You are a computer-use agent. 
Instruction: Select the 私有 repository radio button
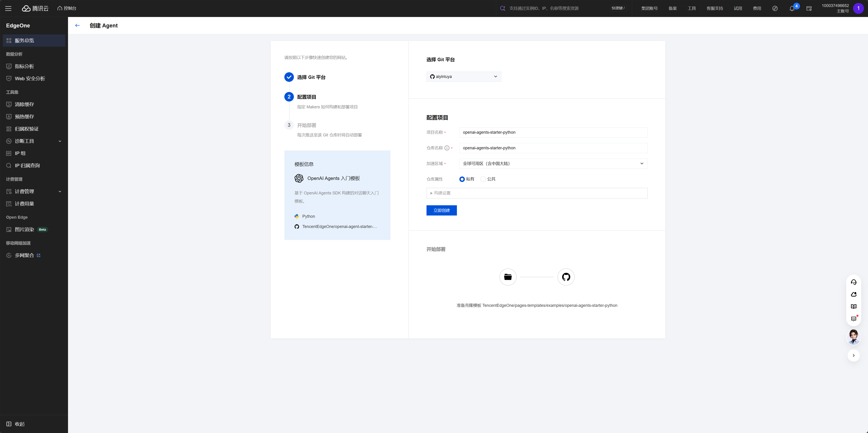[x=462, y=179]
